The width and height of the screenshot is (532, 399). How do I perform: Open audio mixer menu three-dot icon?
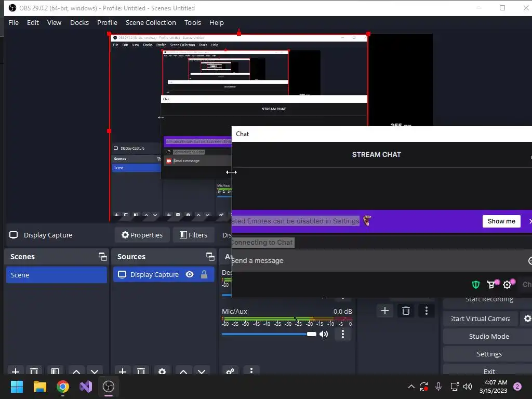(x=251, y=370)
